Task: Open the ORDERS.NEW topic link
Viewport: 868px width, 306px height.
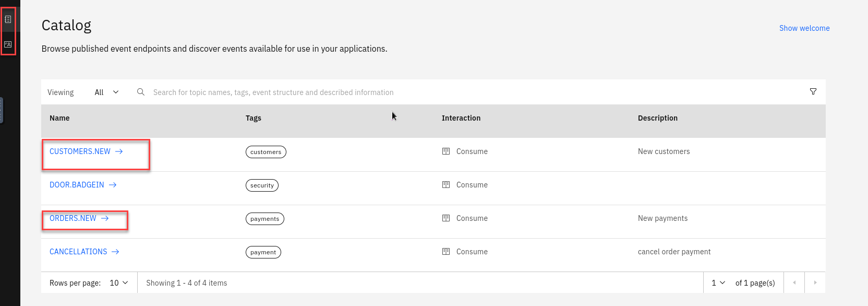Action: pos(73,218)
